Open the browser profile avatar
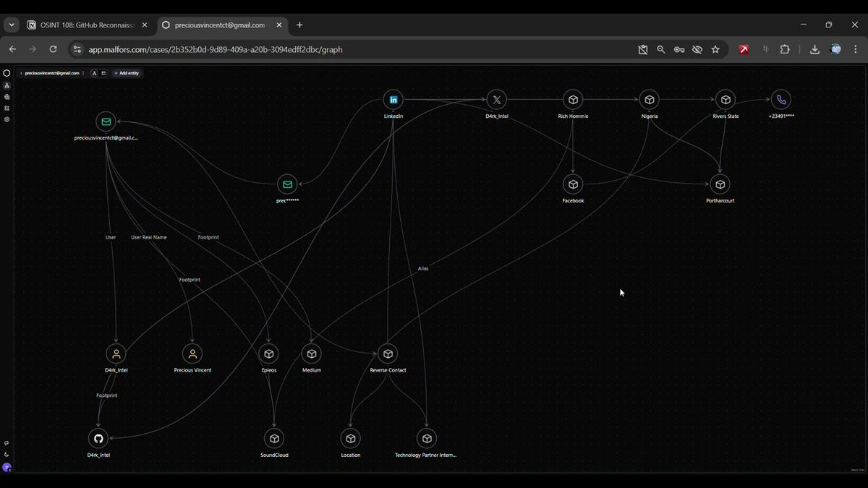 pos(835,49)
